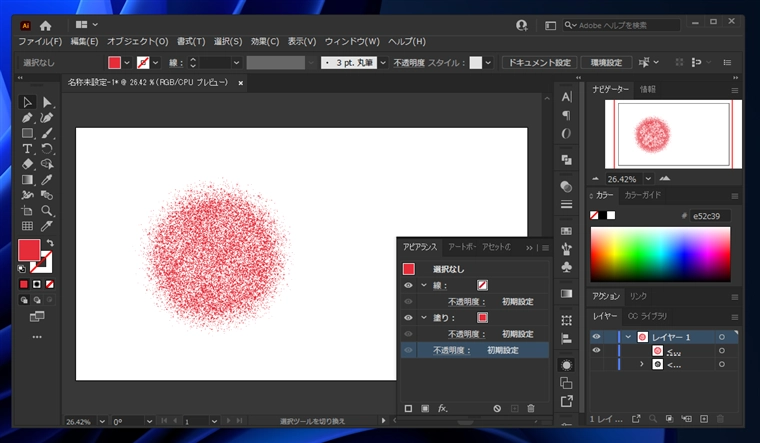Select the Paintbrush tool
This screenshot has height=443, width=760.
coord(47,133)
